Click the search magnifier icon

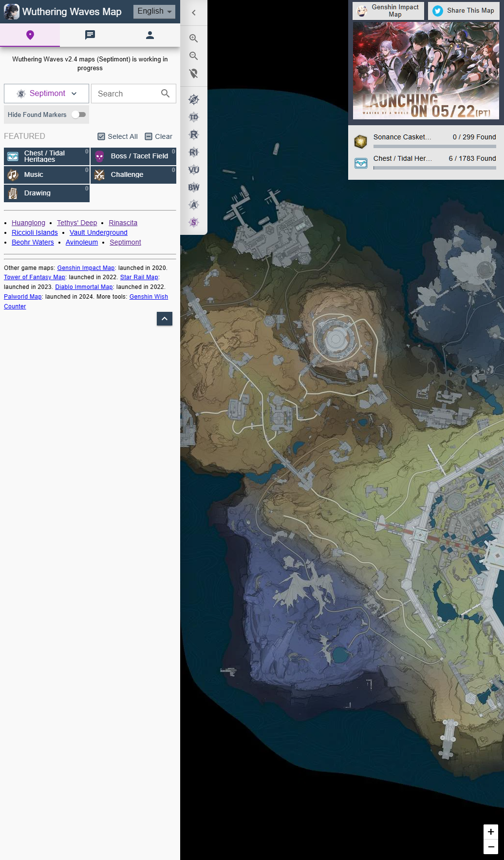pyautogui.click(x=166, y=94)
